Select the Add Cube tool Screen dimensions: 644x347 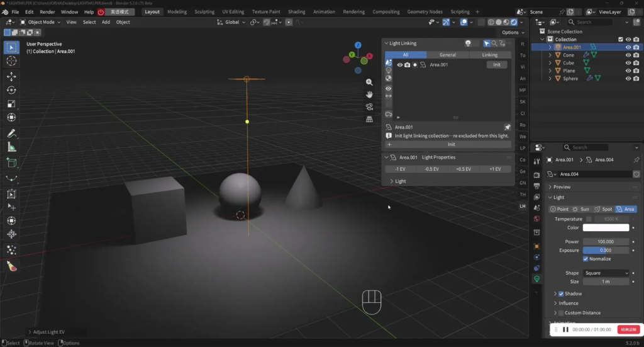pyautogui.click(x=11, y=163)
